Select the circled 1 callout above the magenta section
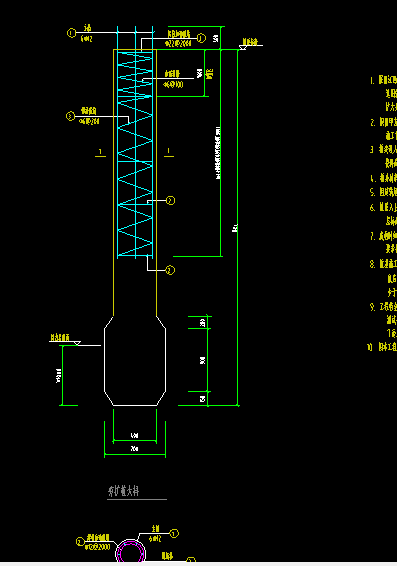Viewport: 397px width, 566px height. 174,533
